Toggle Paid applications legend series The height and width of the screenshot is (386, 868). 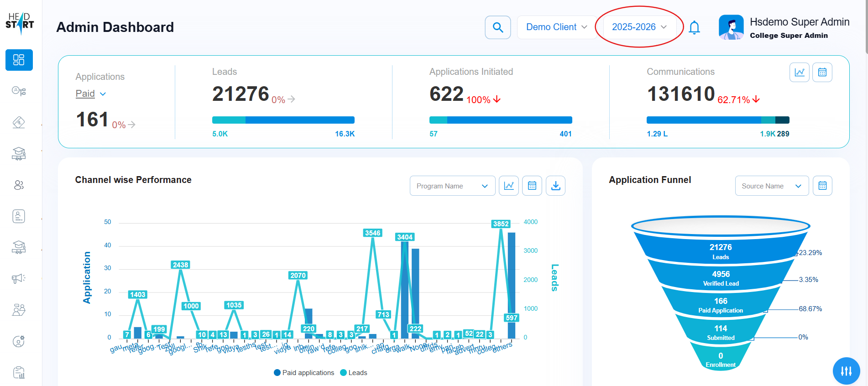pos(304,373)
